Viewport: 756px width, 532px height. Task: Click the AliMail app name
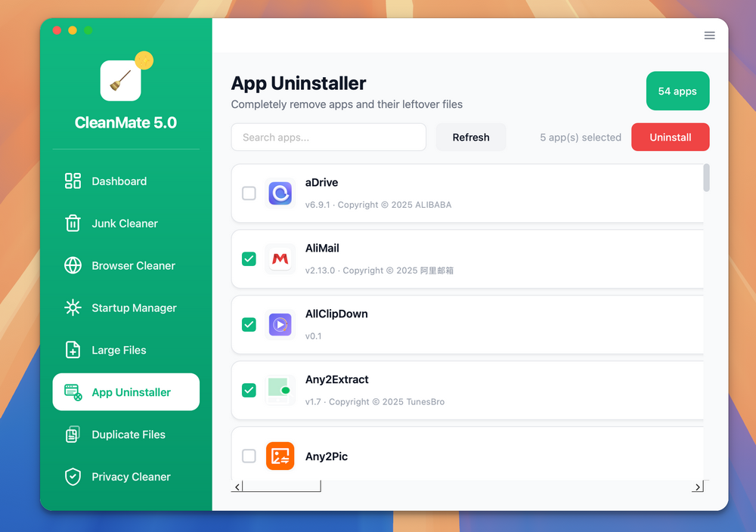322,248
